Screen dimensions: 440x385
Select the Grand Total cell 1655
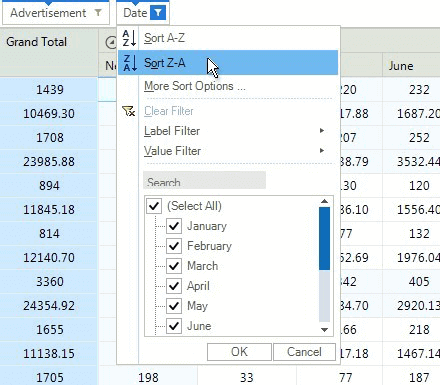coord(49,329)
